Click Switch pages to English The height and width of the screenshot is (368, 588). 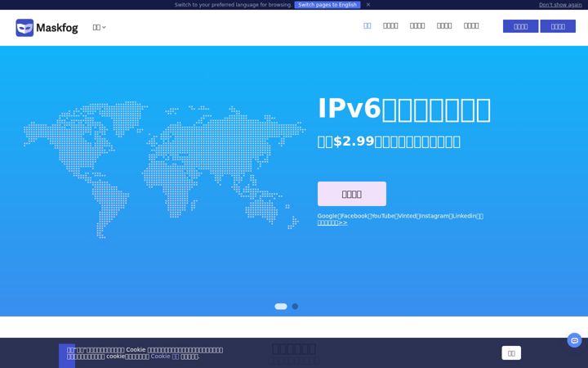coord(327,5)
